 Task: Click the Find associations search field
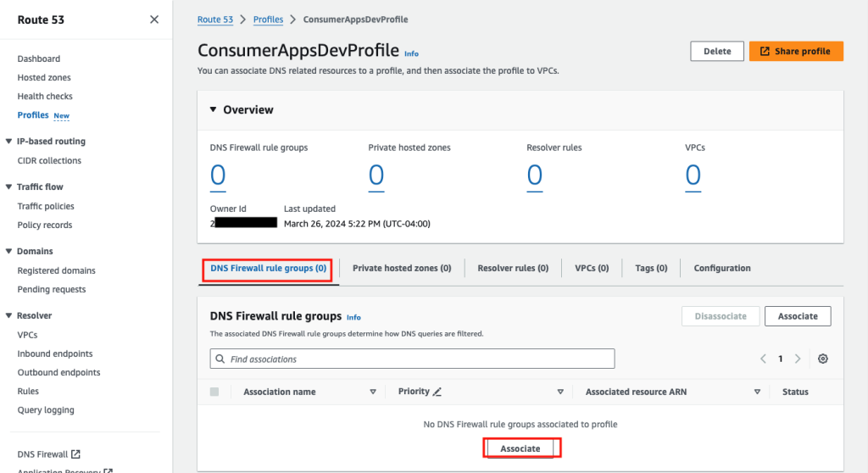pyautogui.click(x=413, y=359)
